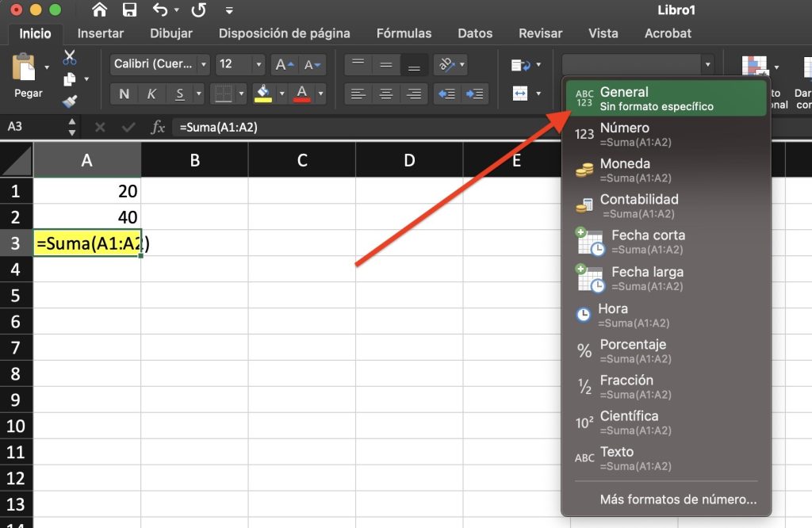This screenshot has width=812, height=528.
Task: Click the increase indent icon
Action: point(475,94)
